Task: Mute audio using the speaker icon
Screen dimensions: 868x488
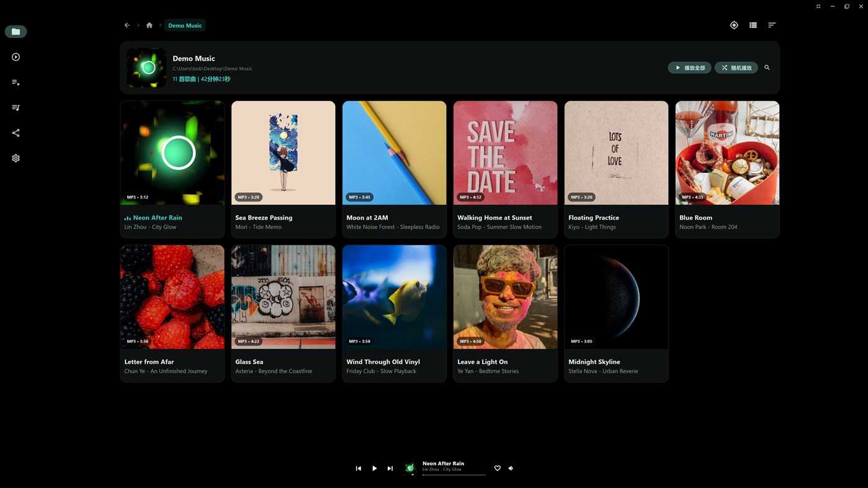Action: tap(511, 468)
